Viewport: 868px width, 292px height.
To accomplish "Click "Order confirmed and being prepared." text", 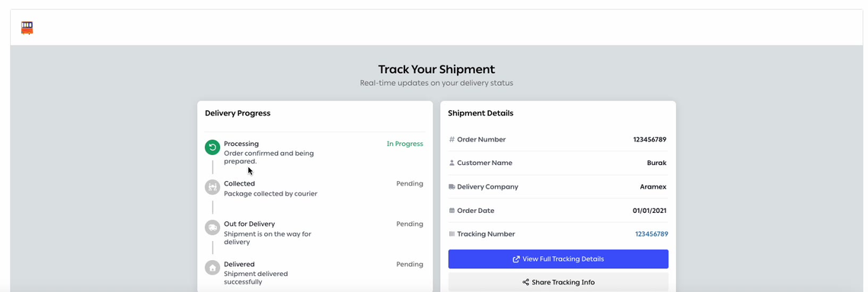I will click(x=269, y=157).
